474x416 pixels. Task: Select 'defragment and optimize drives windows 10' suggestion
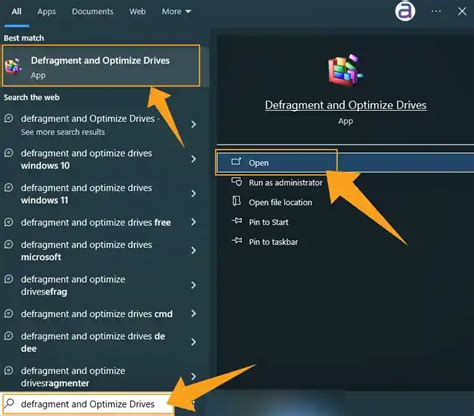point(87,159)
